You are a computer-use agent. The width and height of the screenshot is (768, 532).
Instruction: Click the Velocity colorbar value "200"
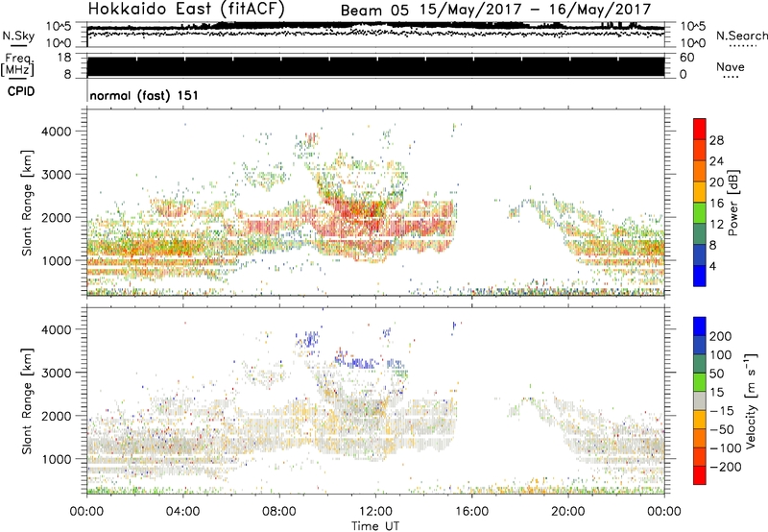click(x=721, y=336)
